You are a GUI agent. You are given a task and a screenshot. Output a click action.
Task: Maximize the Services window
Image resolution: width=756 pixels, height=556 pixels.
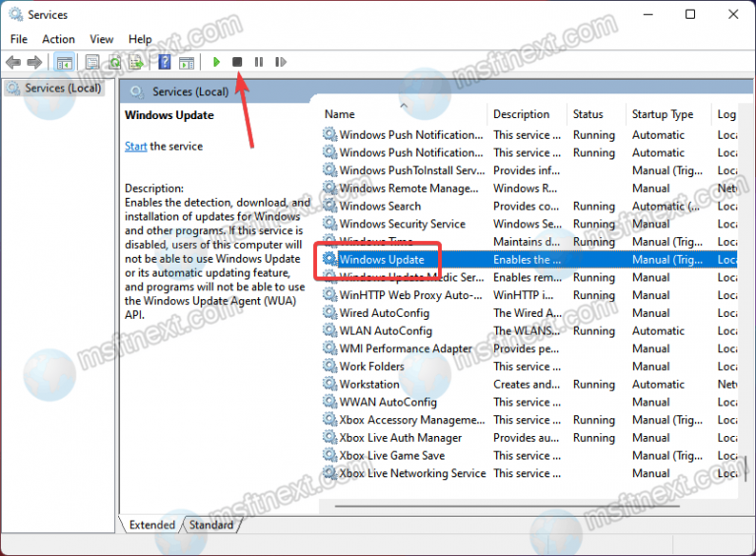coord(690,15)
